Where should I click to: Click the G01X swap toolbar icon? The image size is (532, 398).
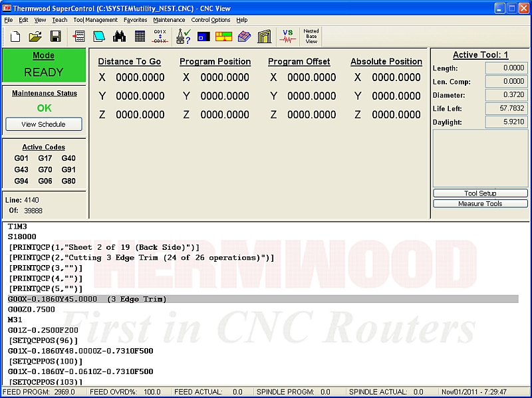tap(160, 37)
